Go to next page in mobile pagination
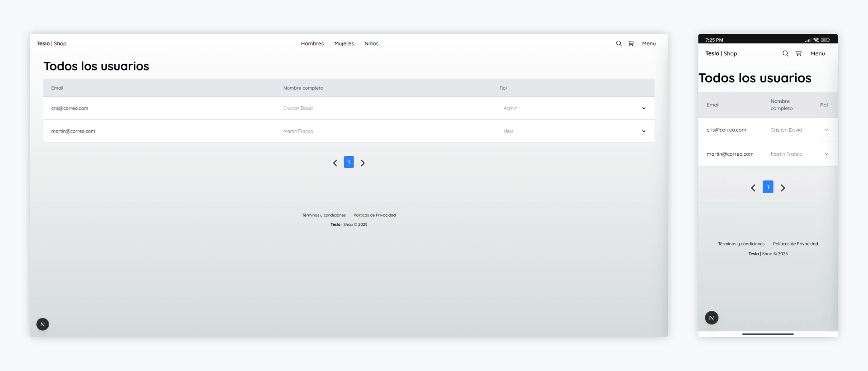Screen dimensions: 868x371 pos(783,188)
